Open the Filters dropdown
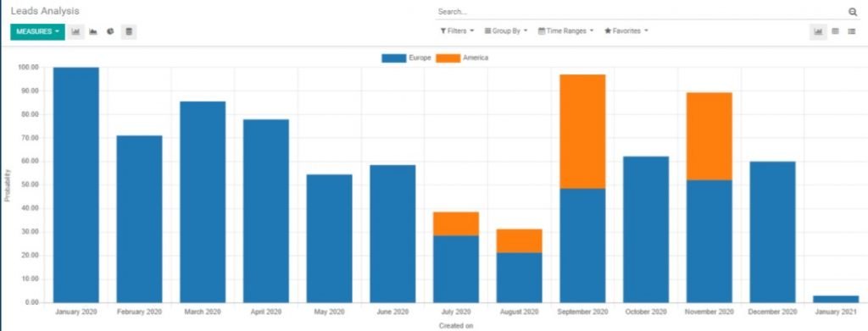 click(x=457, y=31)
